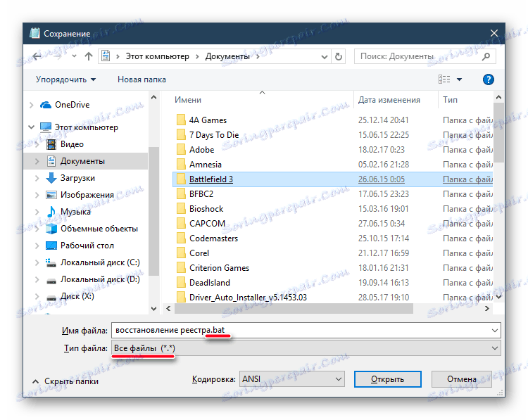
Task: Click the address bar document icon
Action: tap(106, 56)
